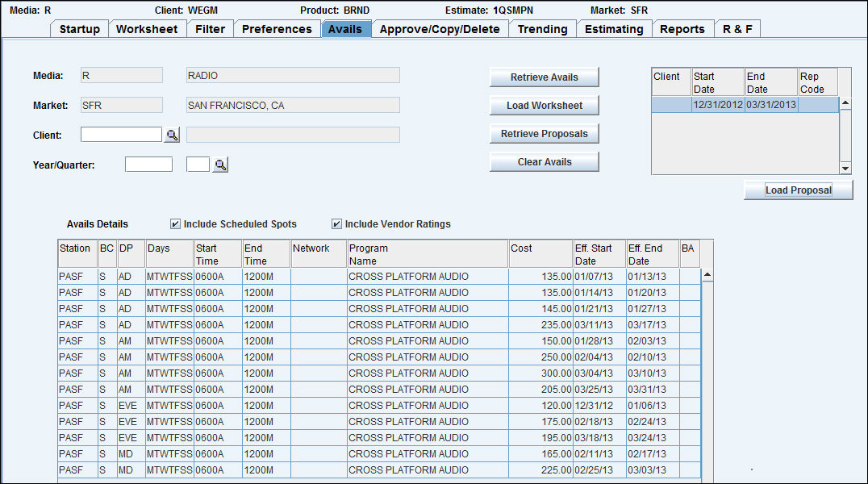This screenshot has width=868, height=484.
Task: Click the 145.00 cost cell
Action: 540,308
